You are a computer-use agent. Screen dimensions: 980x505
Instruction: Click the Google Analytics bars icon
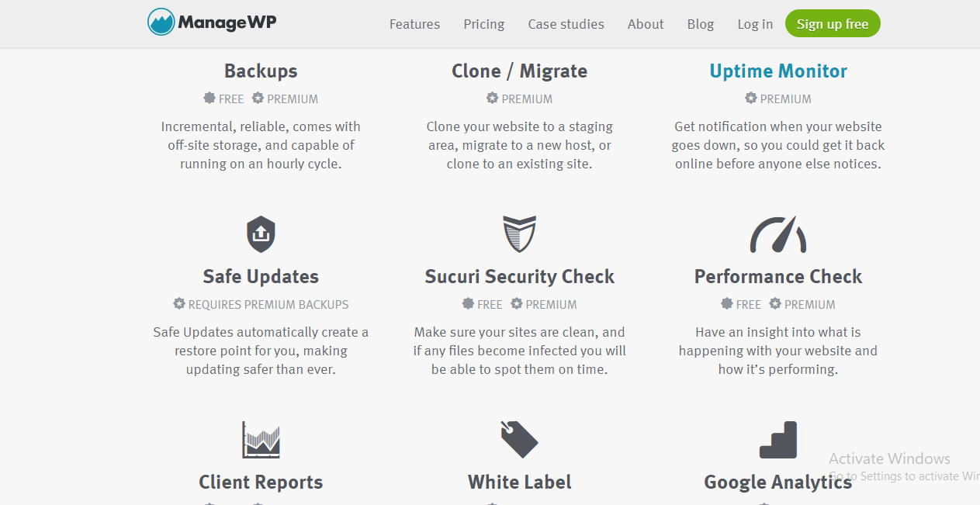[x=778, y=440]
